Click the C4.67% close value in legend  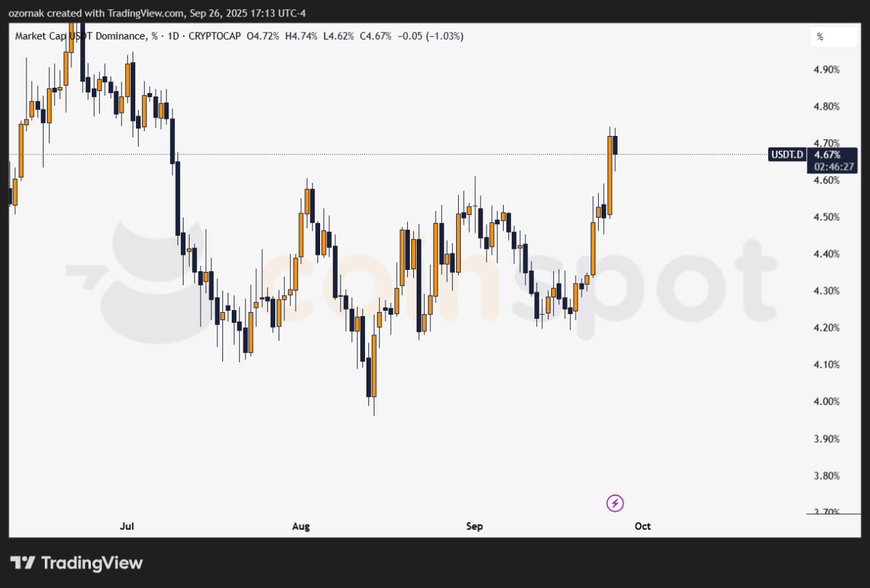pyautogui.click(x=376, y=36)
